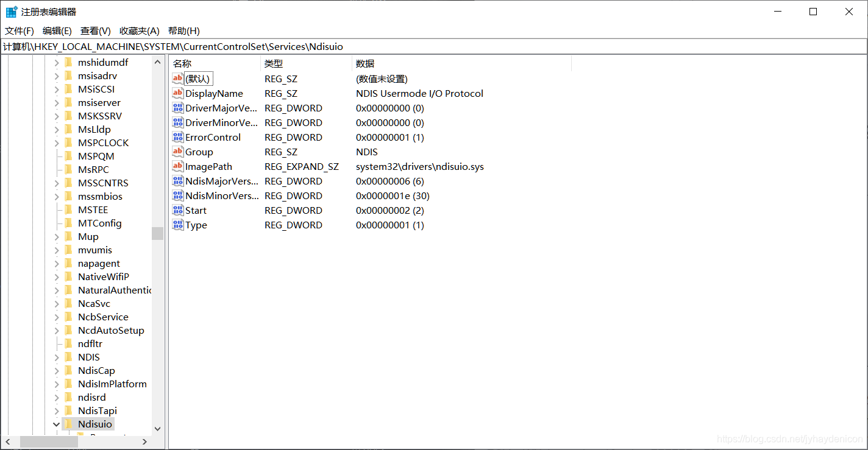Sort values by the 名称 column header
The height and width of the screenshot is (450, 868).
(x=215, y=63)
